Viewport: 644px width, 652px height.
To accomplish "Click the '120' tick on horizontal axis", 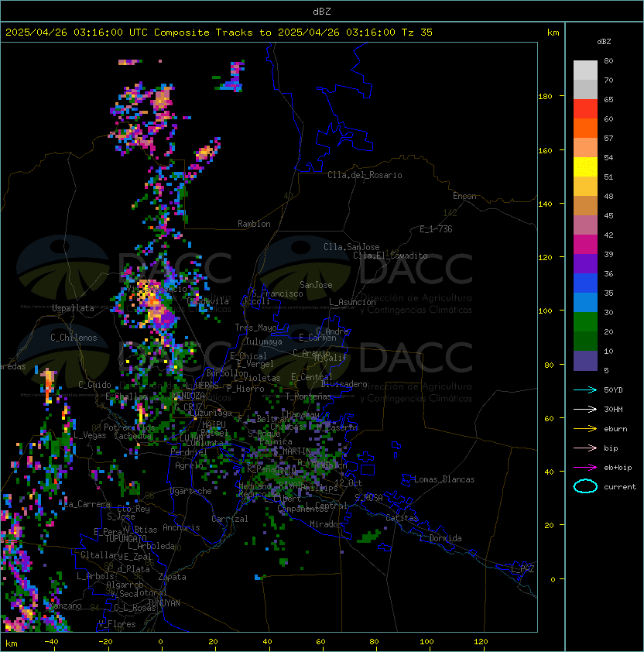I will click(481, 642).
